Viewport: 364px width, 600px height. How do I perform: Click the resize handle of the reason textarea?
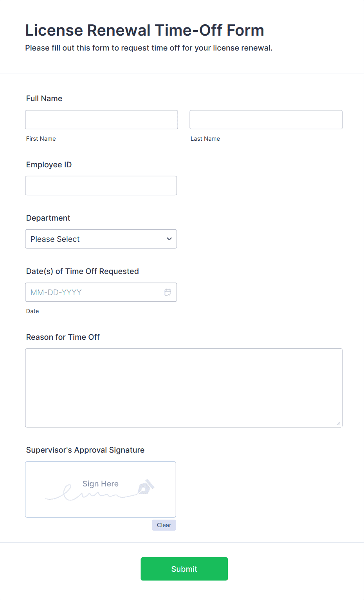(x=338, y=422)
